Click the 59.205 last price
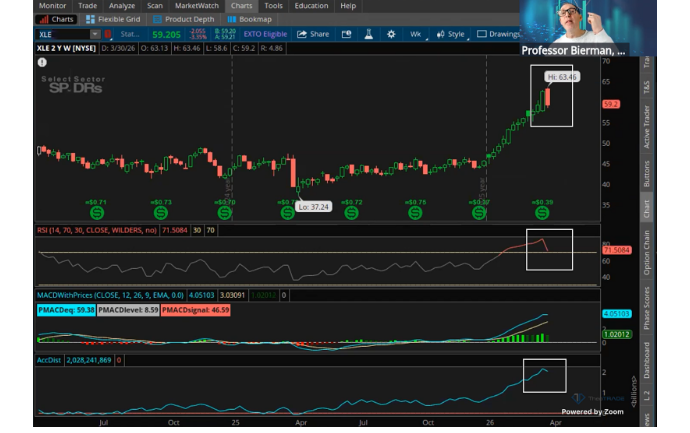The width and height of the screenshot is (690, 433). tap(166, 34)
